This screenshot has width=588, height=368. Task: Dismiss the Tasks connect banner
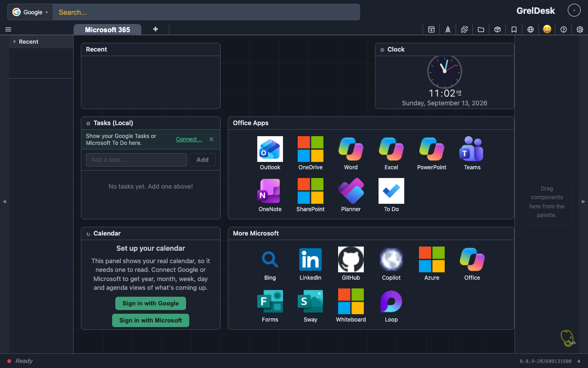(x=211, y=139)
